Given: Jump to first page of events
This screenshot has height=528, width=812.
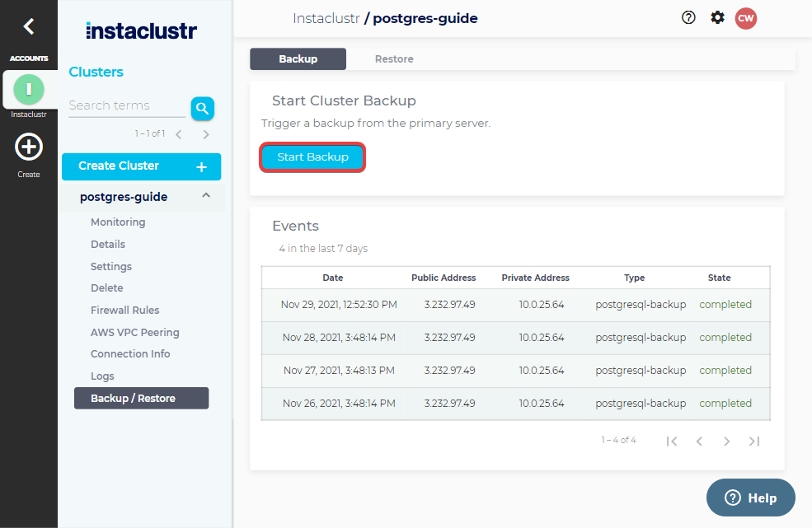Looking at the screenshot, I should click(x=672, y=441).
